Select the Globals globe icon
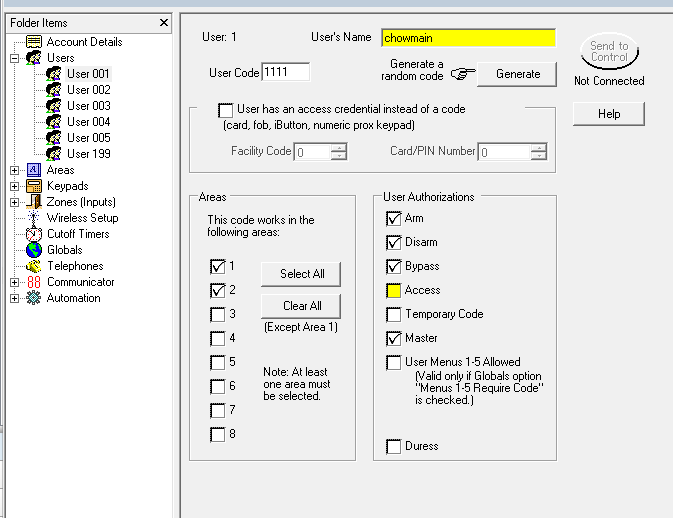 coord(34,250)
